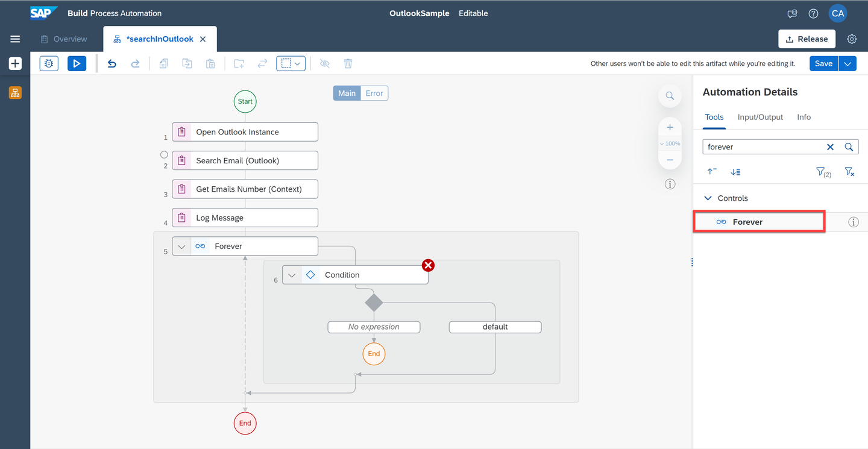
Task: Clear filters icon
Action: pos(849,172)
